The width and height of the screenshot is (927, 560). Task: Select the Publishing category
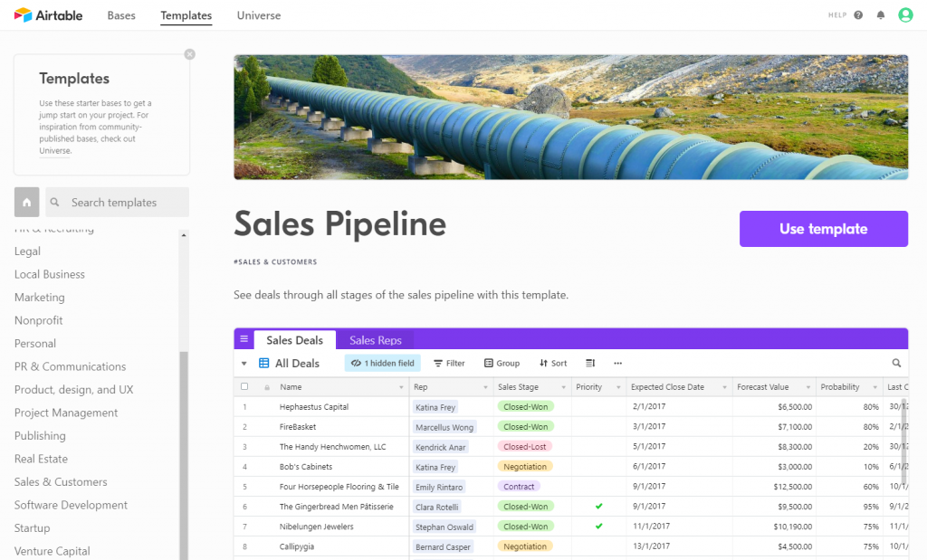click(x=40, y=435)
